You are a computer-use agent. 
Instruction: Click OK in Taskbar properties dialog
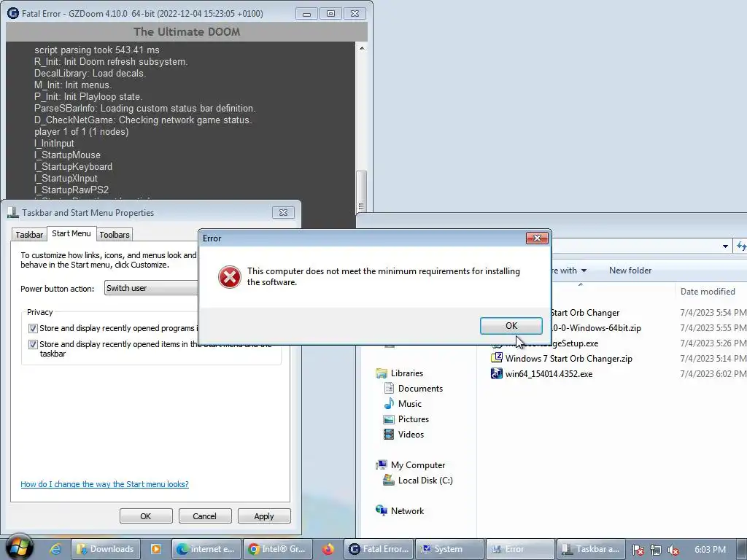click(146, 516)
